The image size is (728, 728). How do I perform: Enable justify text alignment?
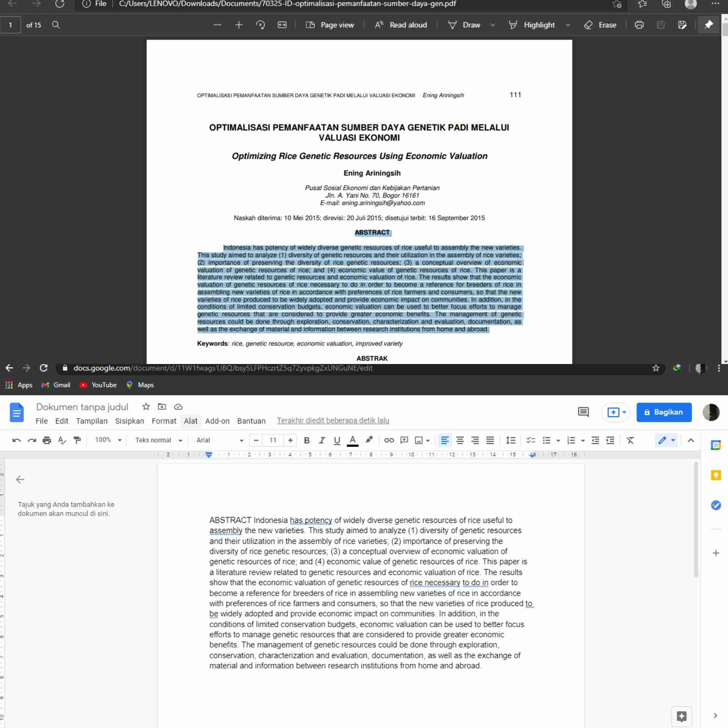point(490,440)
